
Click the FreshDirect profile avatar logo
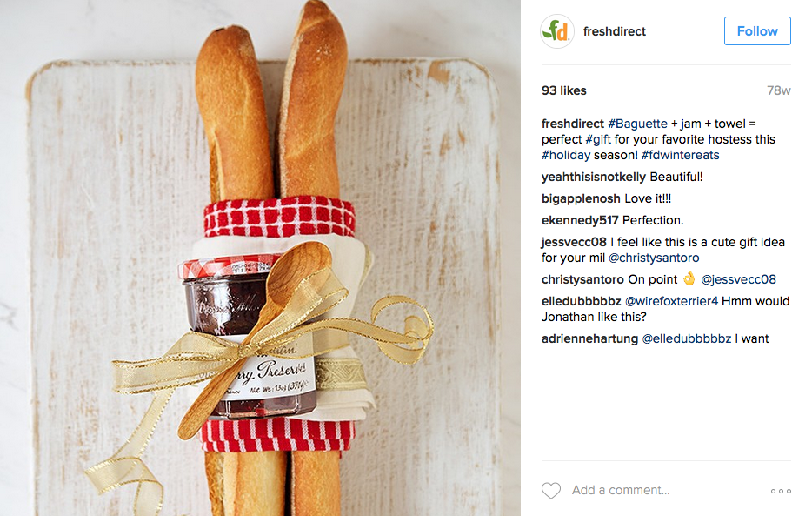(x=557, y=31)
